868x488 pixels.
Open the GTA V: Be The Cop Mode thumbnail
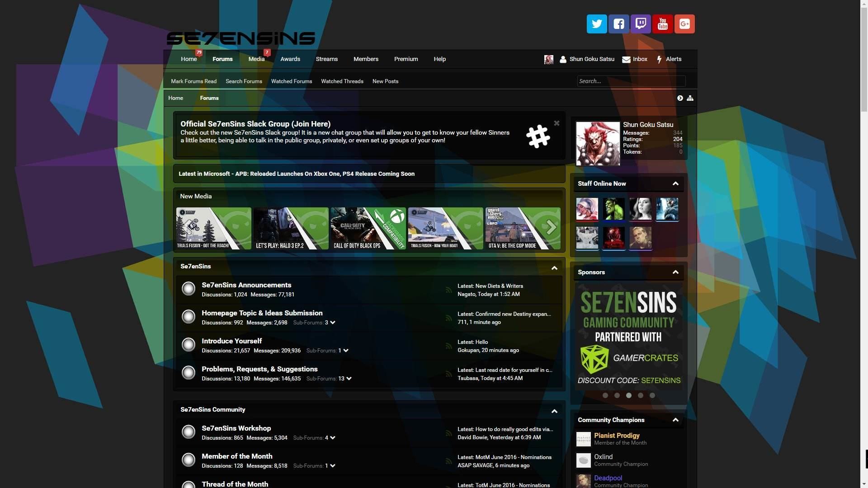[x=523, y=228]
